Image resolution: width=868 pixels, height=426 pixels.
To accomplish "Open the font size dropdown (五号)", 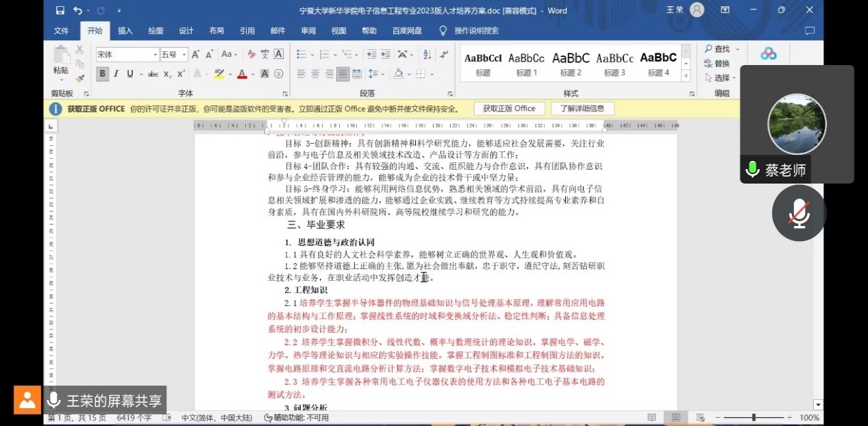I will click(184, 55).
